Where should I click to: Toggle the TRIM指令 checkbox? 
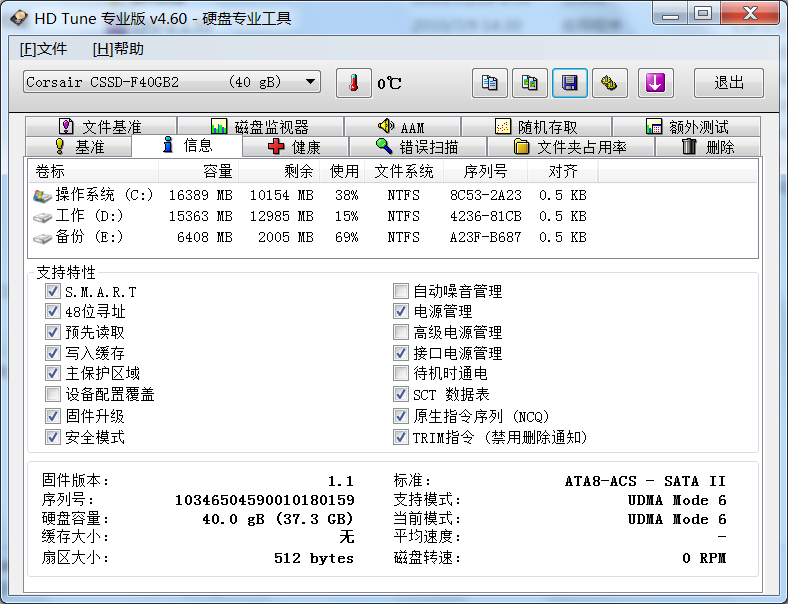click(401, 438)
